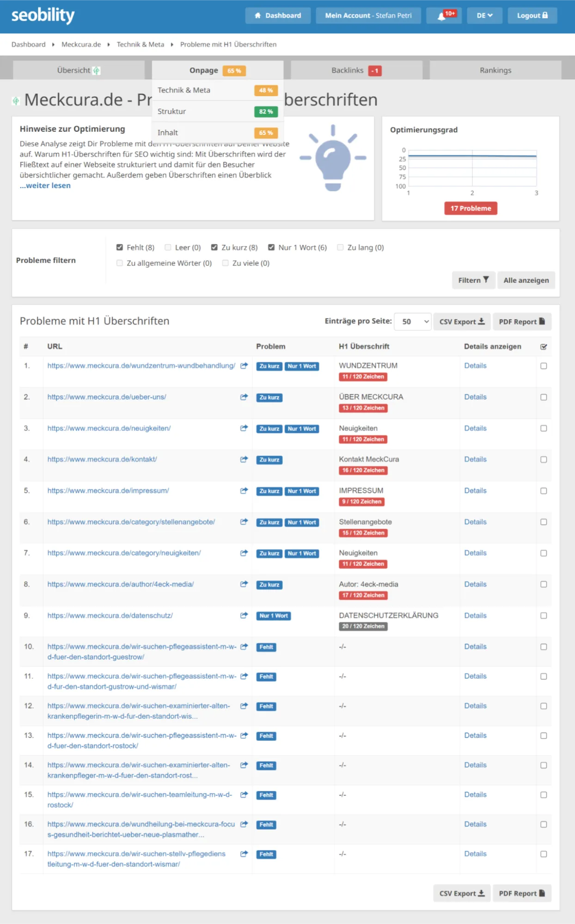Open external link icon for row 13 rostock
This screenshot has height=924, width=575.
coord(244,735)
